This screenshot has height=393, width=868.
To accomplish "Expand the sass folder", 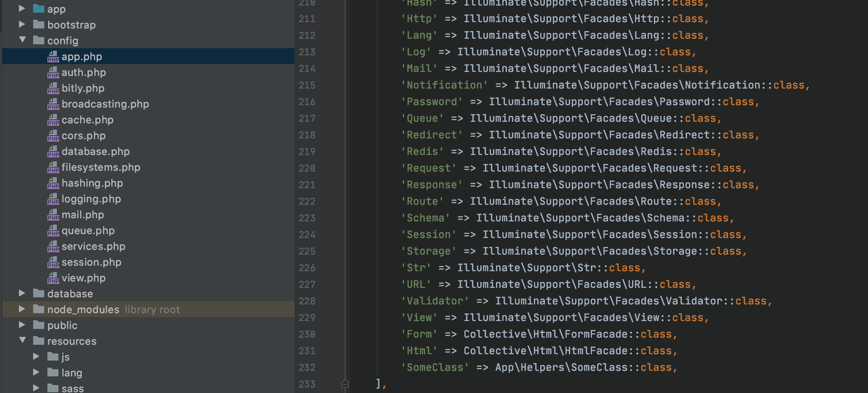I will 36,388.
